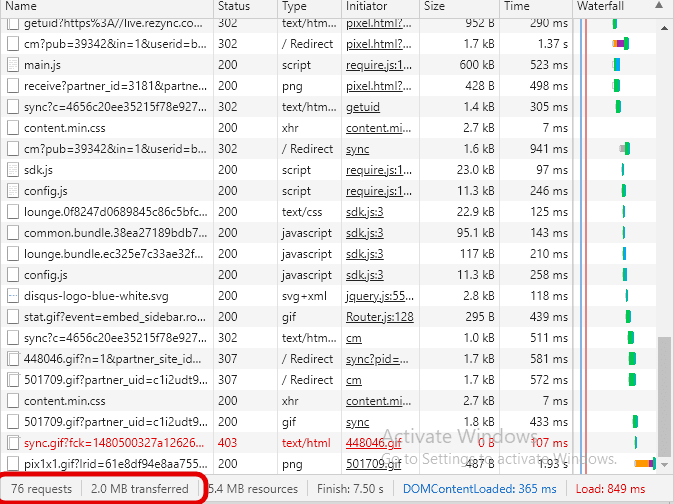The width and height of the screenshot is (674, 504).
Task: Click the request list vertical scrollbar thumb
Action: [x=664, y=397]
